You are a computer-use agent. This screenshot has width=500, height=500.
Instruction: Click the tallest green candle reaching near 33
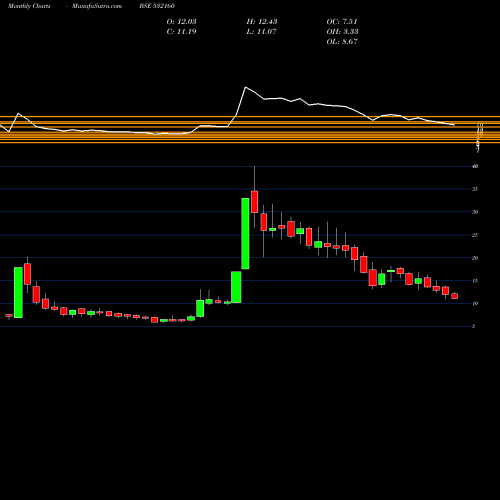coord(245,233)
